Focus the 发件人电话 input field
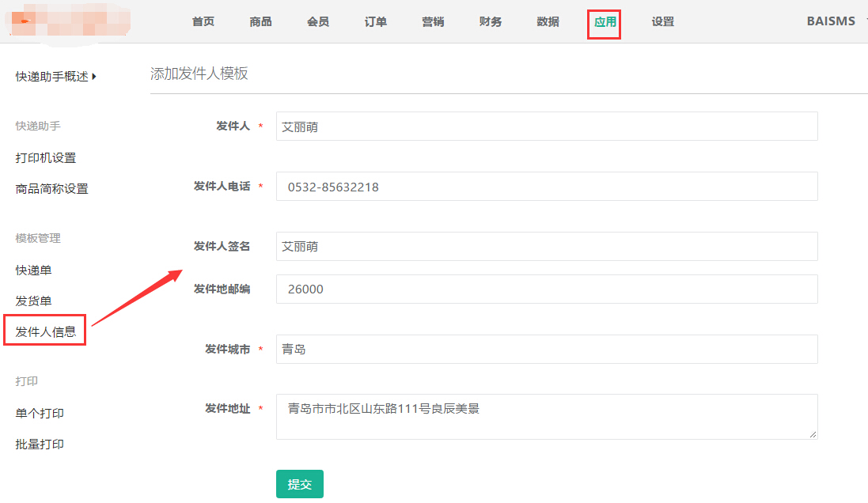 tap(546, 187)
